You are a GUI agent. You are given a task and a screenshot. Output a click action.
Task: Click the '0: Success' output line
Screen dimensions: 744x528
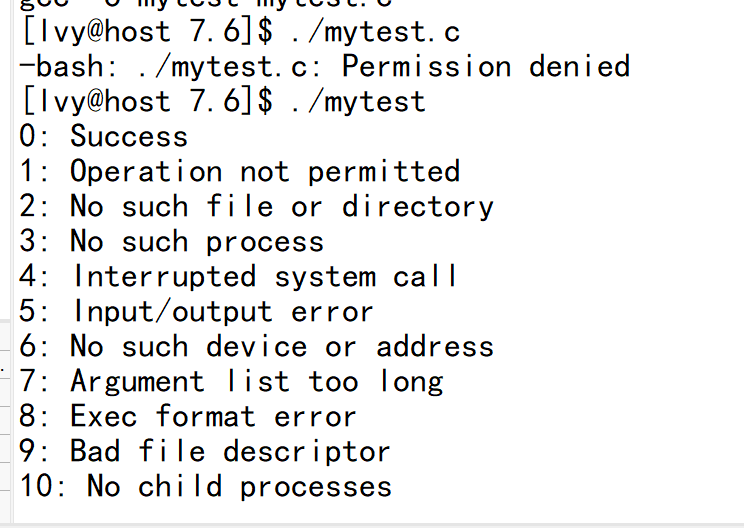click(x=103, y=136)
